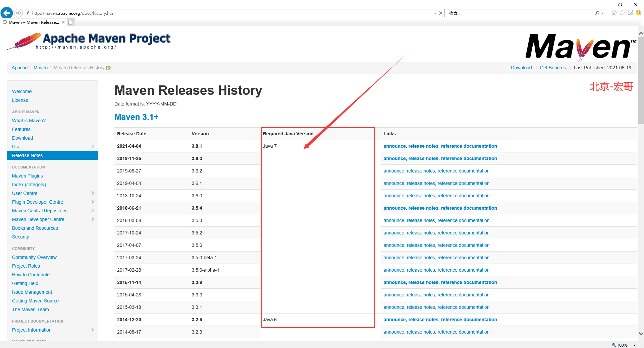Click the Get Sources link
This screenshot has width=644, height=348.
553,68
